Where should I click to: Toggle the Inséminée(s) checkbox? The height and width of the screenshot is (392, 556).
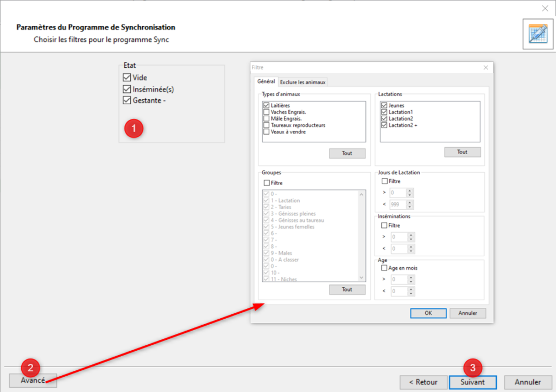(127, 89)
